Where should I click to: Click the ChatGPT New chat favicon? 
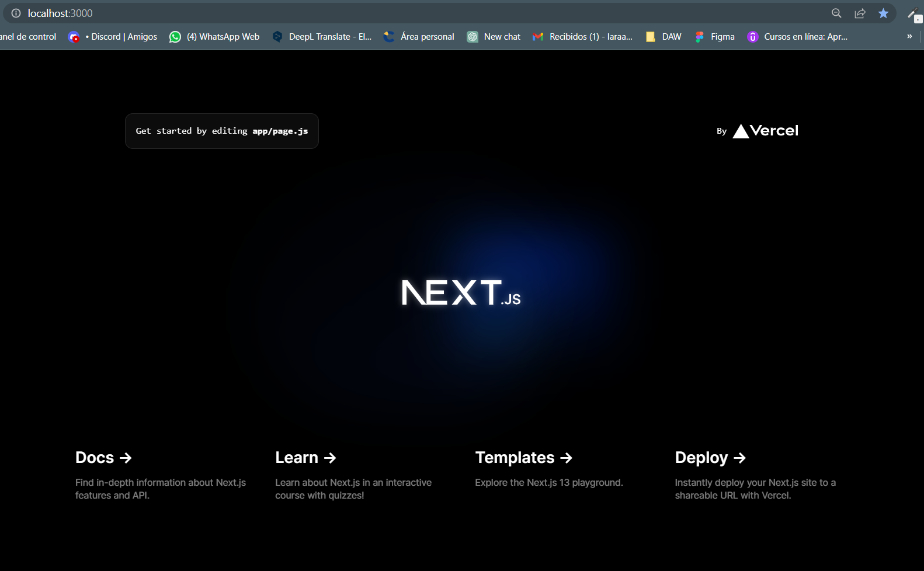pyautogui.click(x=473, y=37)
